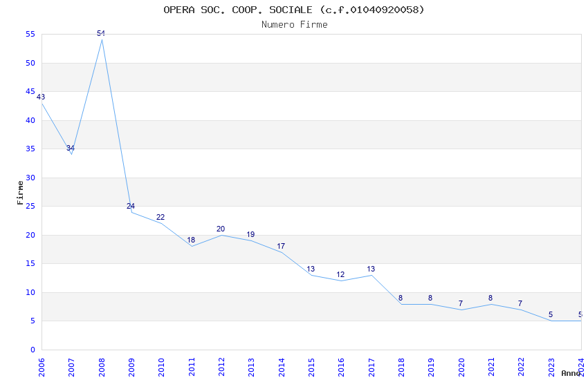Click y-axis tick value 15
The height and width of the screenshot is (380, 588).
point(30,263)
